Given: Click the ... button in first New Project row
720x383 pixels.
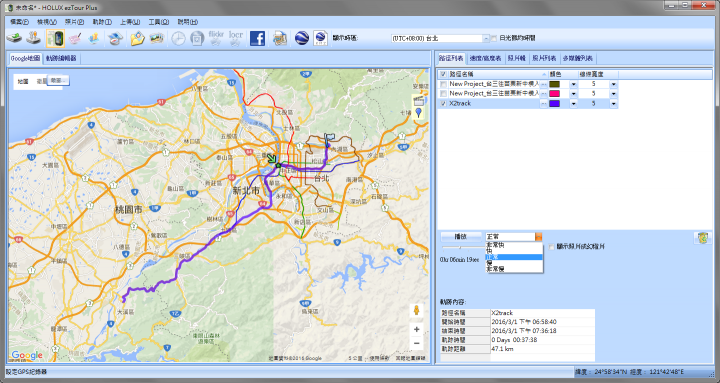Looking at the screenshot, I should pos(544,84).
